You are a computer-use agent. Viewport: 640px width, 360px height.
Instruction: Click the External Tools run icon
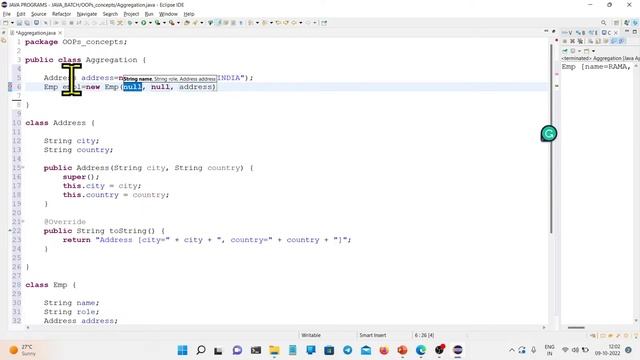(172, 23)
